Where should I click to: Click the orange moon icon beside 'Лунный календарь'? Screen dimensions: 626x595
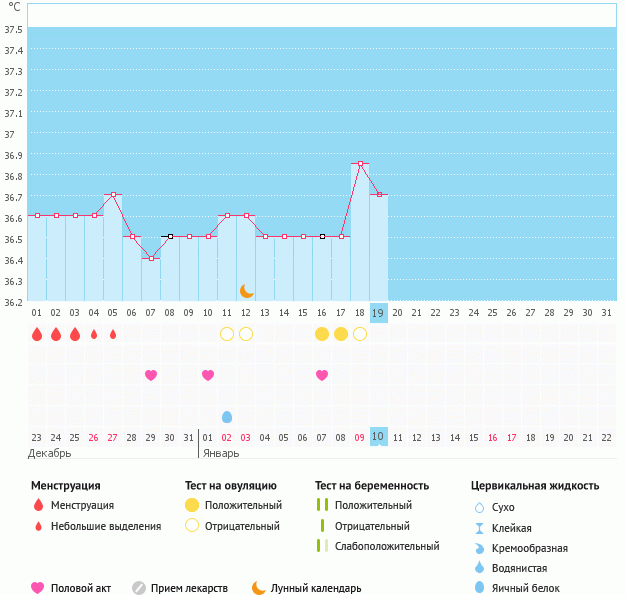click(259, 588)
